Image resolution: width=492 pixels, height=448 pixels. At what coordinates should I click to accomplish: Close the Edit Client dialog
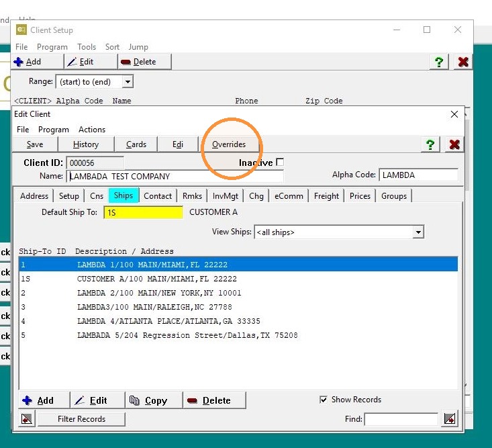click(454, 114)
